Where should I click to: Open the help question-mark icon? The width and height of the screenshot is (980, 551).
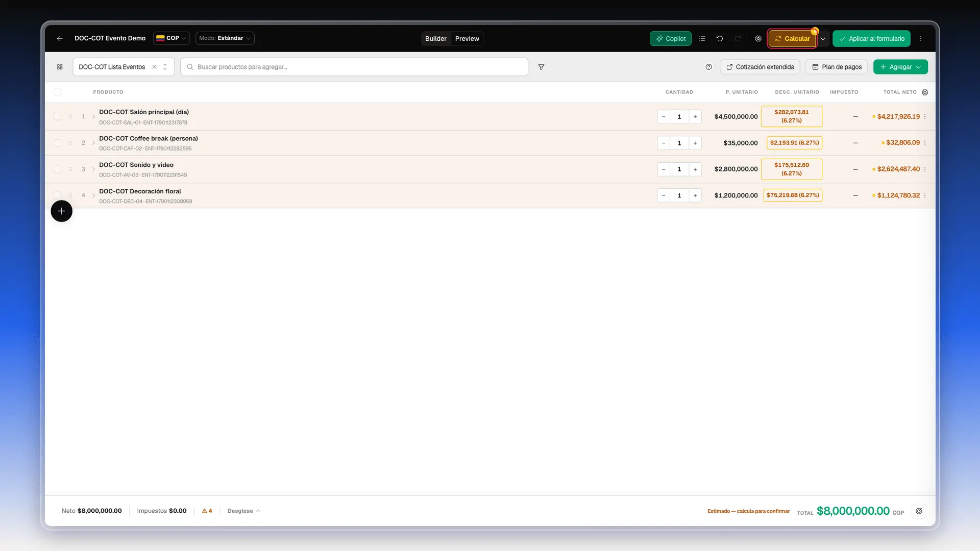(x=708, y=67)
